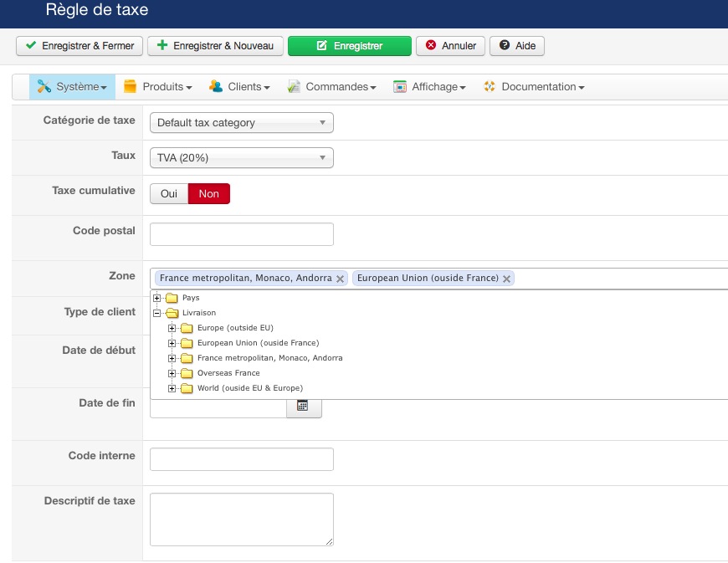This screenshot has width=728, height=563.
Task: Click the Commandes checklist icon
Action: [294, 86]
